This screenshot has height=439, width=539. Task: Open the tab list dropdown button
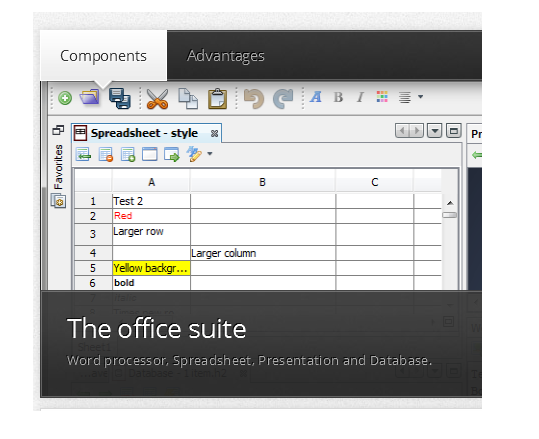coord(434,131)
